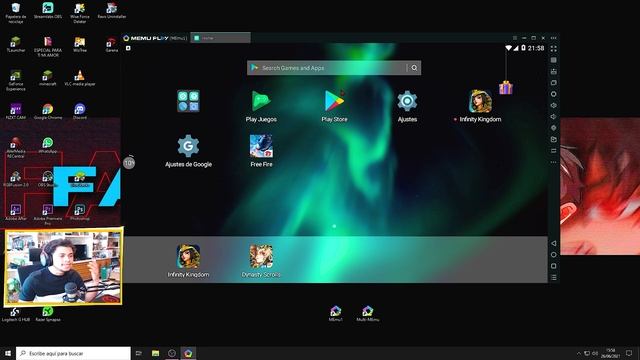Open Discord desktop shortcut
Viewport: 640px width, 360px height.
click(80, 111)
